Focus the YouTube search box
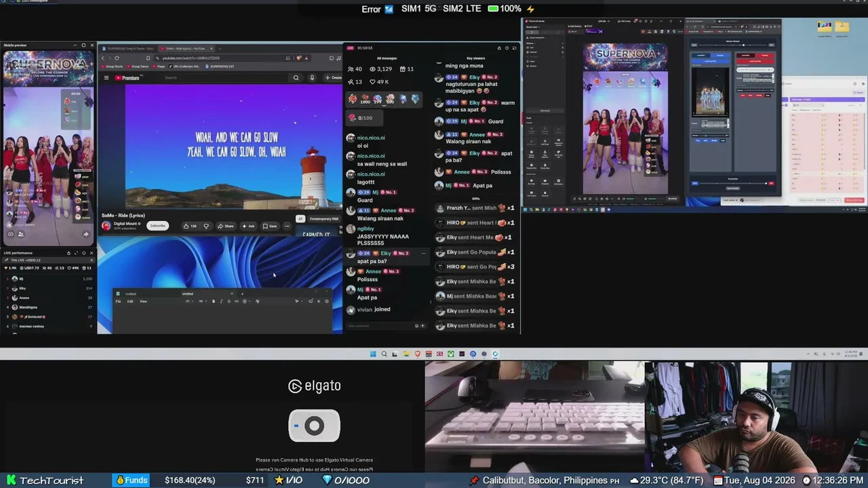868x488 pixels. [224, 78]
